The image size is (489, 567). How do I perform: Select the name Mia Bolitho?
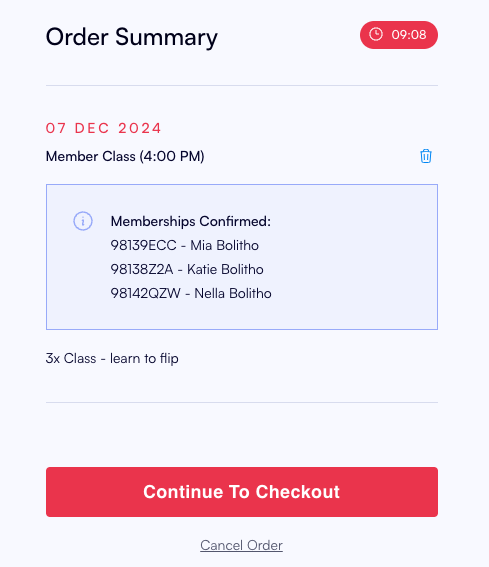pos(225,246)
